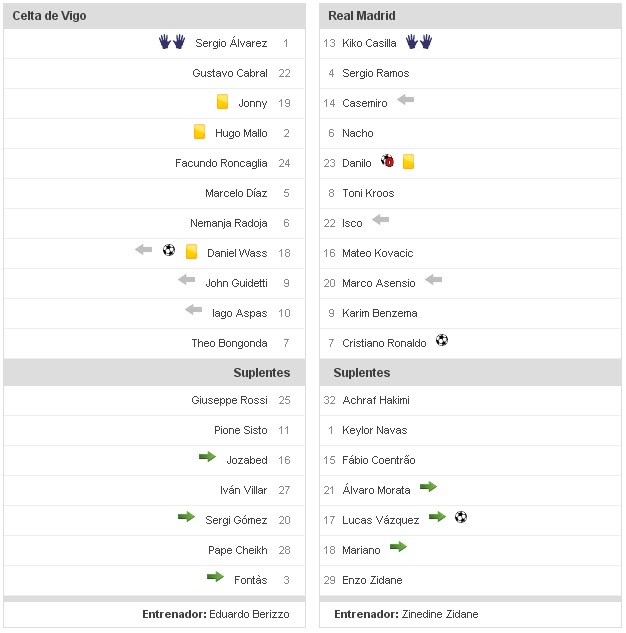Screen dimensions: 626x633
Task: Click goalkeeper gloves icon beside Kiko Casilla
Action: [x=418, y=42]
